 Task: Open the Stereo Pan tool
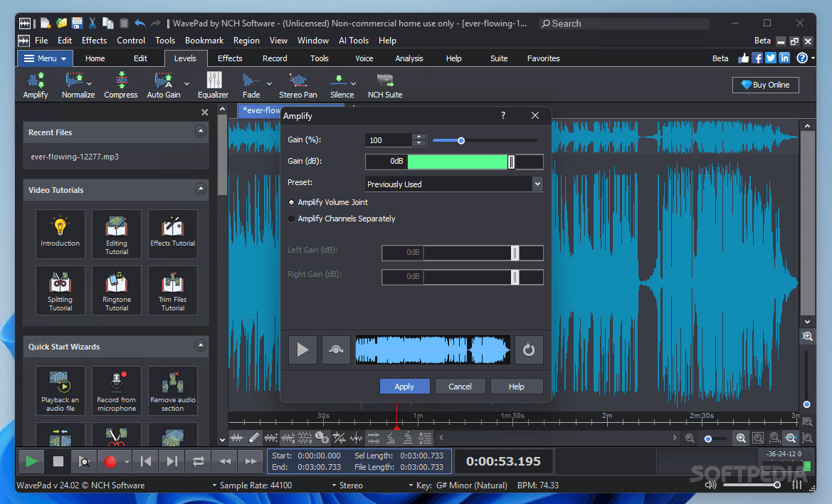click(x=298, y=85)
